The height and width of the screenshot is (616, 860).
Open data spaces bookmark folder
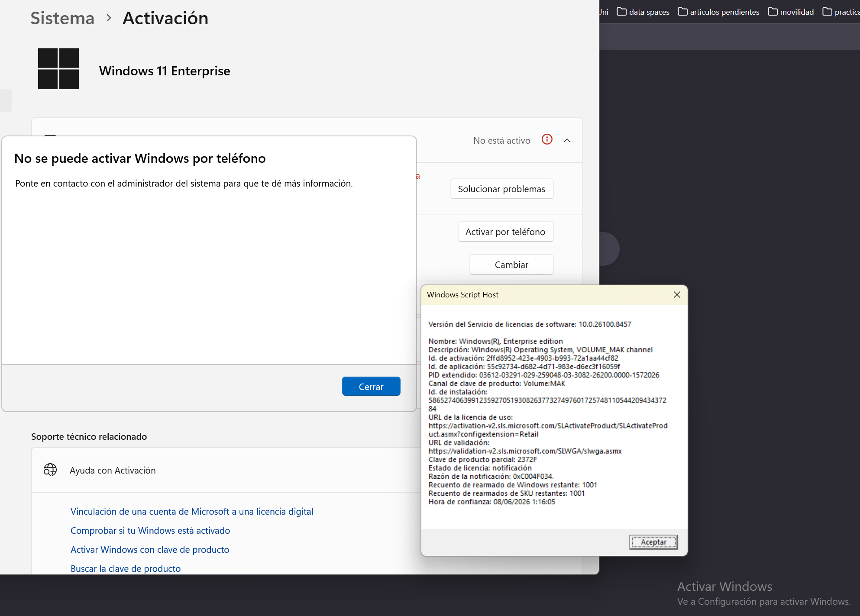(x=643, y=12)
